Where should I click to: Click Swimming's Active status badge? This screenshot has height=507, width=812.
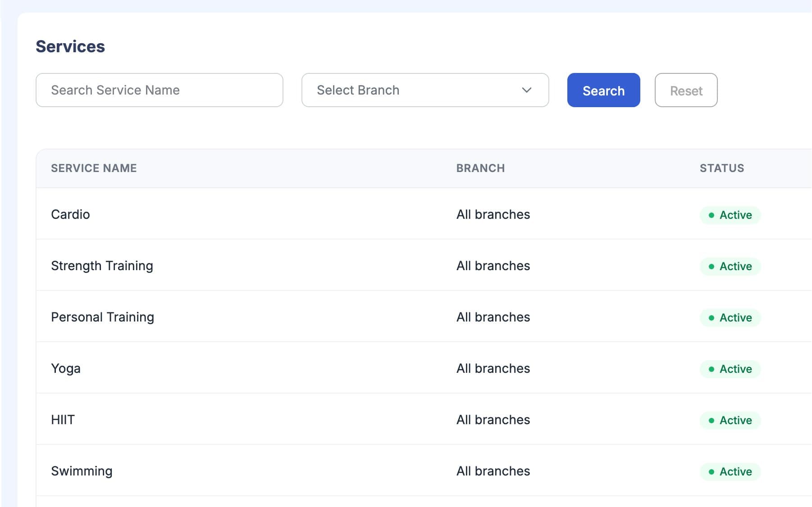[x=730, y=471]
